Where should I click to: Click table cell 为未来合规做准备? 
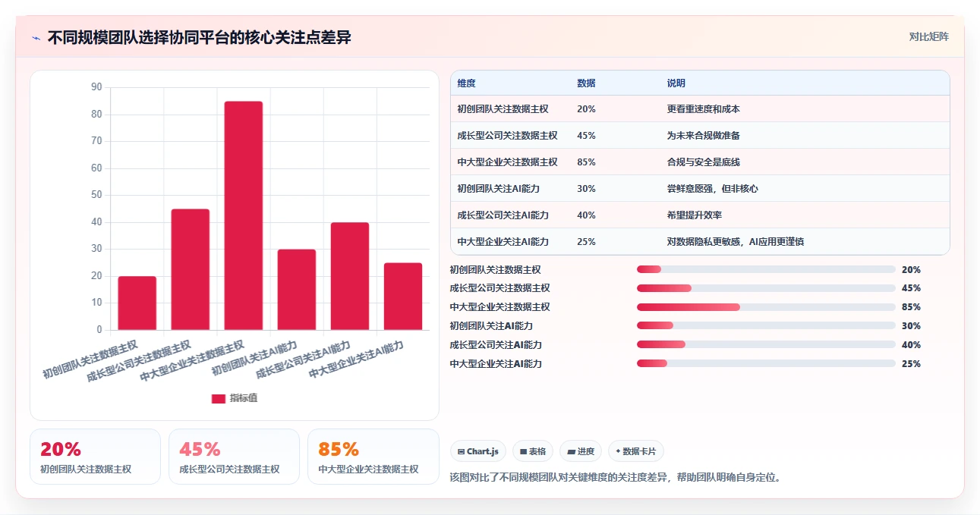tap(704, 136)
